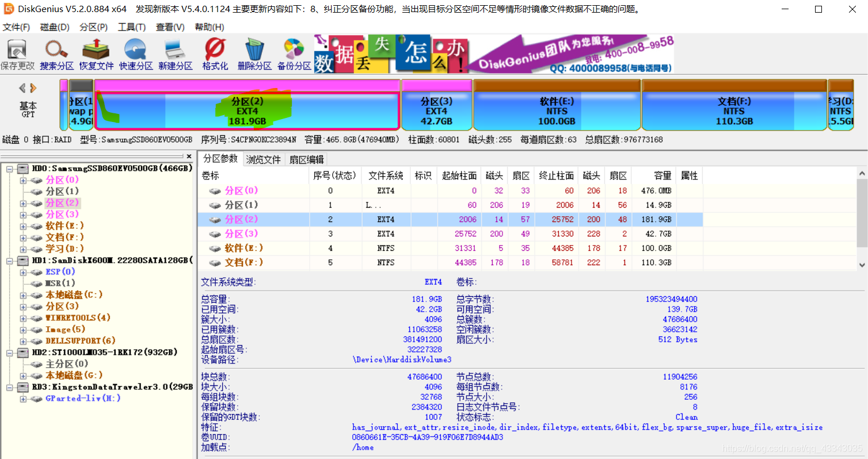Viewport: 868px width, 459px height.
Task: Click the 保存更改 (Save Changes) toolbar icon
Action: [x=17, y=55]
